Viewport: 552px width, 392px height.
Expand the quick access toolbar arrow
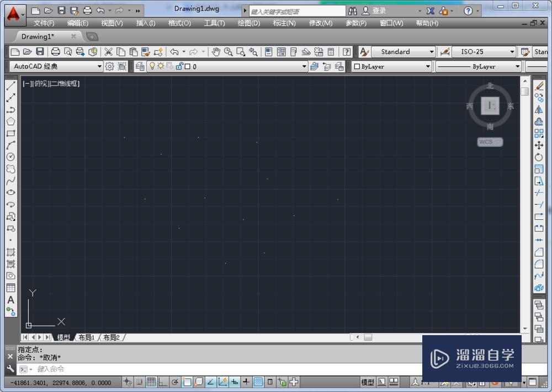[137, 11]
